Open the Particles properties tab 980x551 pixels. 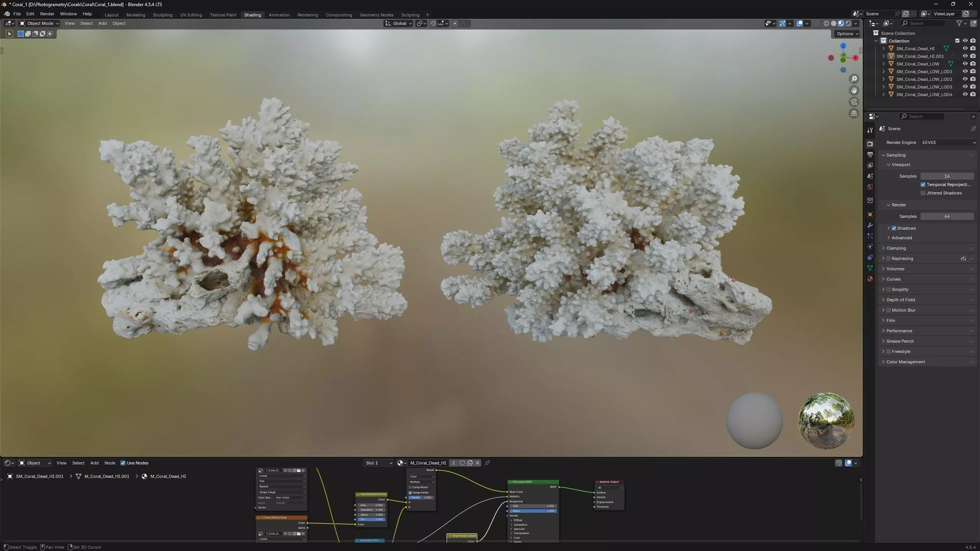coord(870,236)
